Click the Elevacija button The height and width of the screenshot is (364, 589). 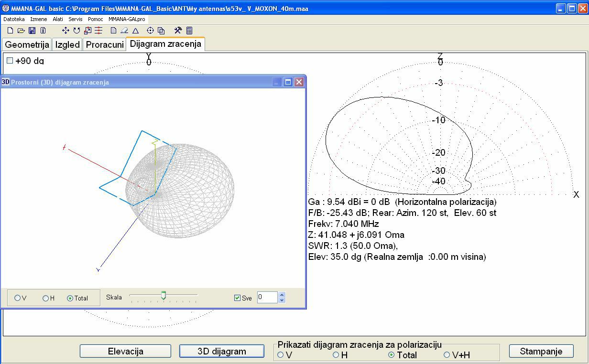(125, 351)
